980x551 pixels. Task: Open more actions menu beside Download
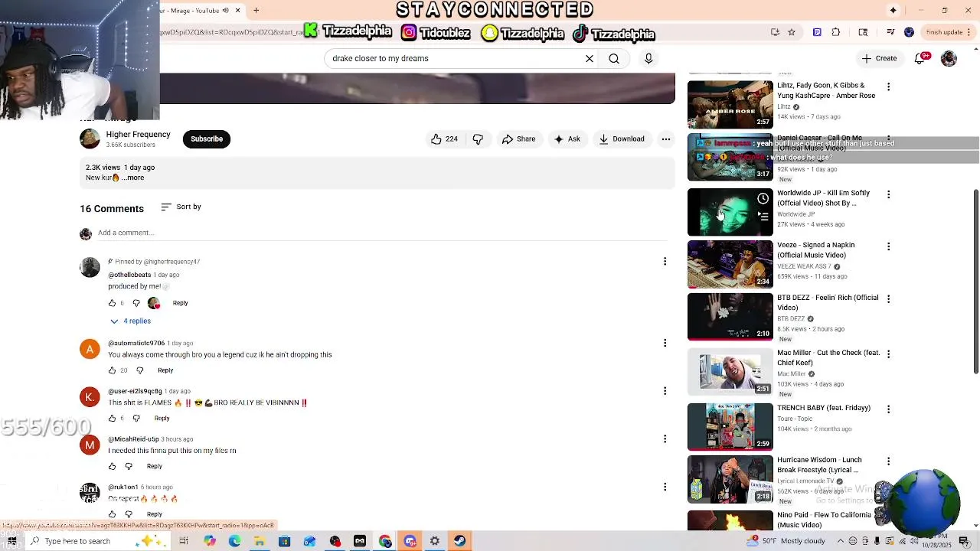(x=666, y=139)
